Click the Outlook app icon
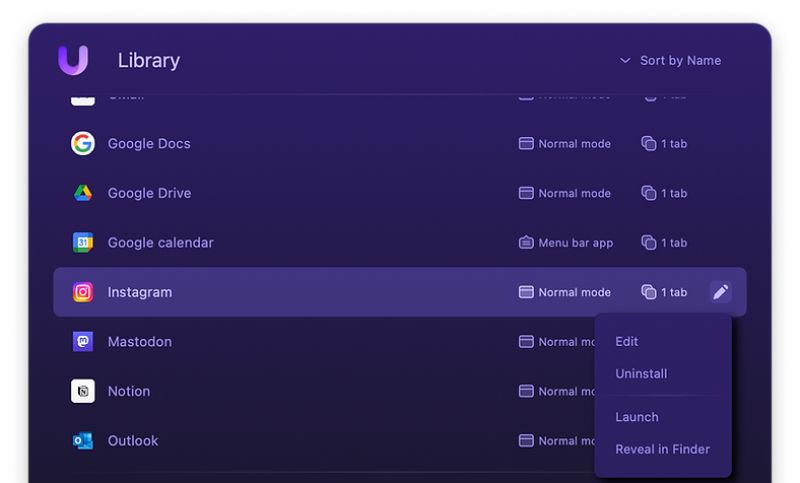 [x=83, y=441]
